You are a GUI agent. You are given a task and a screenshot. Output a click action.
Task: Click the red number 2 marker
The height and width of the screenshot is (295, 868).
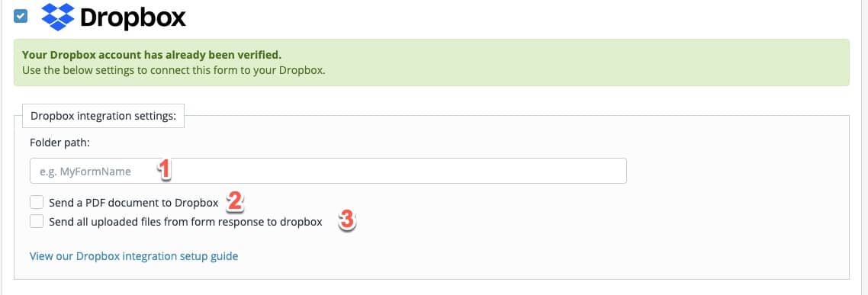click(235, 202)
